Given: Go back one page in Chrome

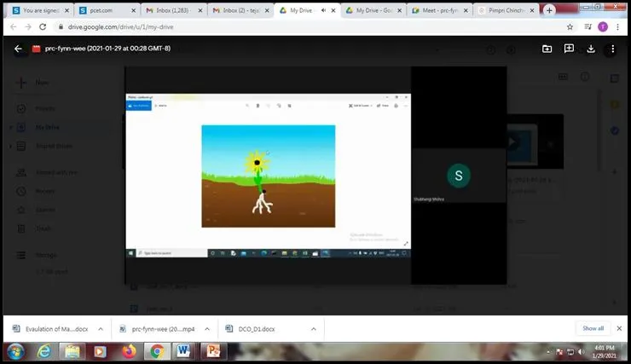Looking at the screenshot, I should pos(14,27).
